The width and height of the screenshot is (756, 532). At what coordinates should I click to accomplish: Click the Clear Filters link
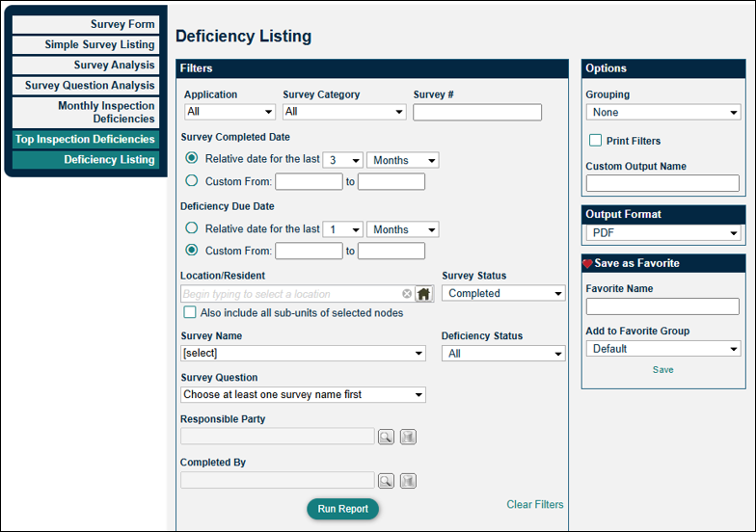(x=534, y=504)
